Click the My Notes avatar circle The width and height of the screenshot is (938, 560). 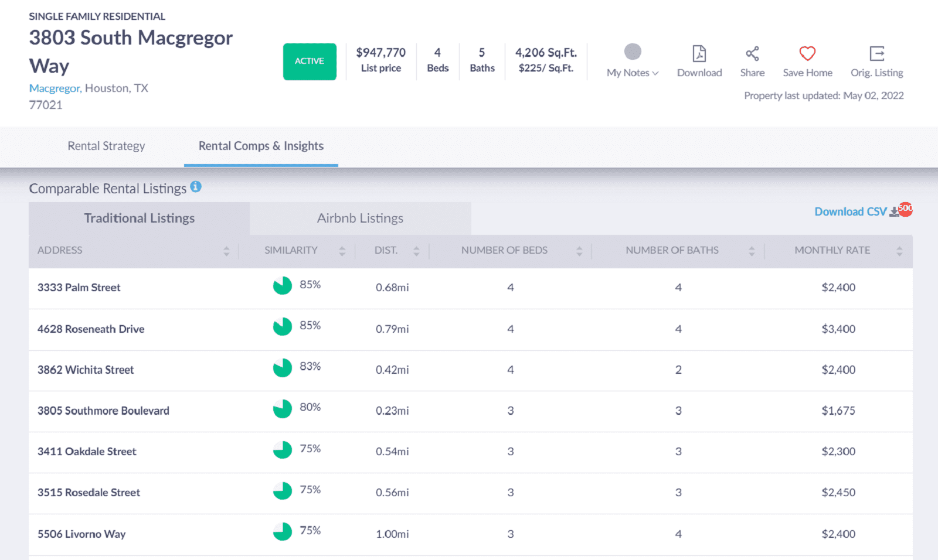[633, 52]
